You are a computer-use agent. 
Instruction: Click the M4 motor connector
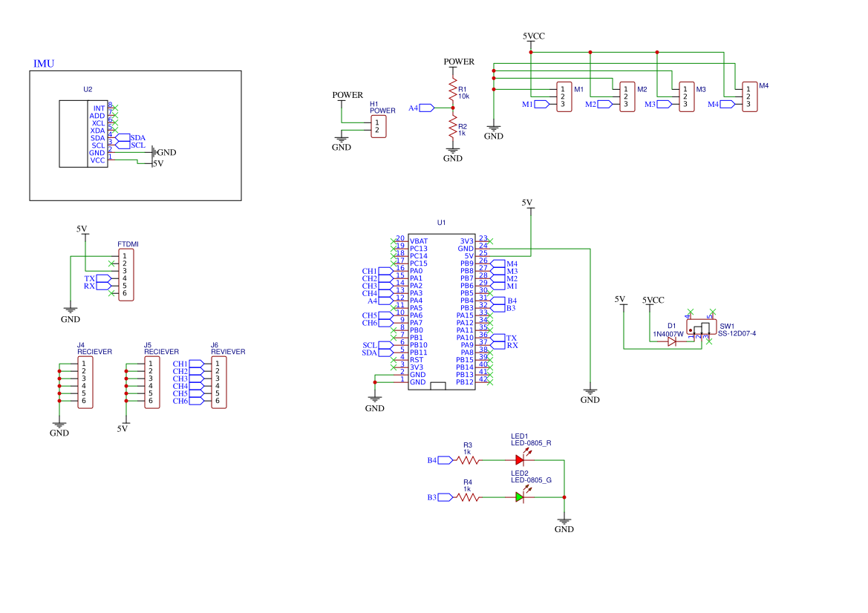click(748, 96)
